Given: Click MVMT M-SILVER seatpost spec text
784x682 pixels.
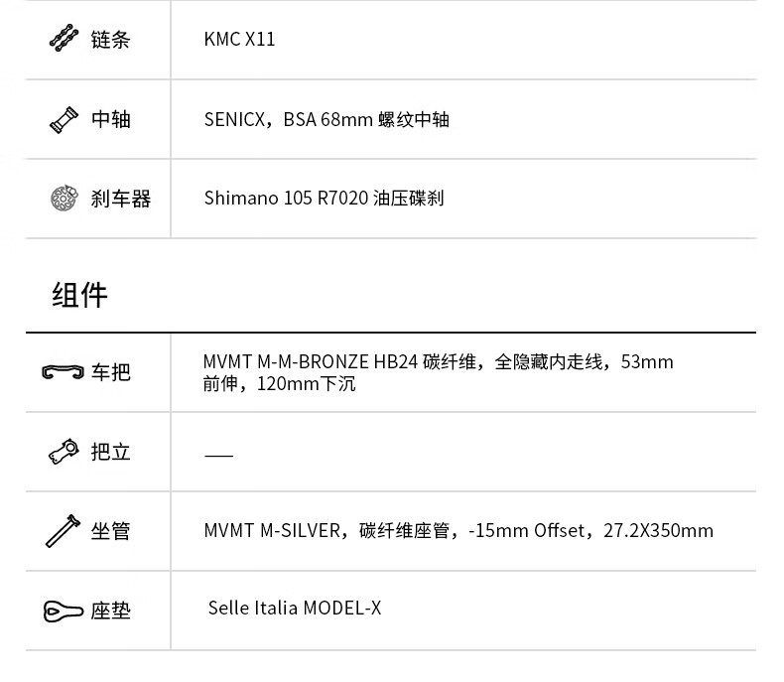Looking at the screenshot, I should (458, 530).
